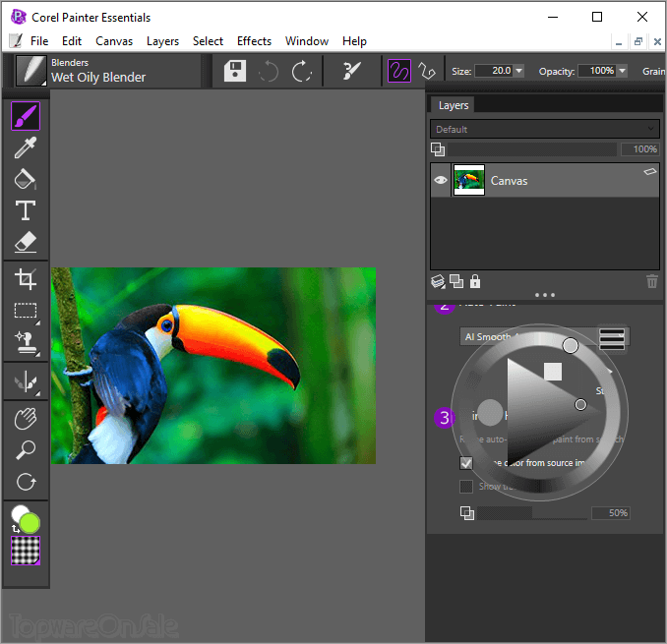Image resolution: width=667 pixels, height=644 pixels.
Task: Click the document icon left of File
Action: [x=16, y=41]
